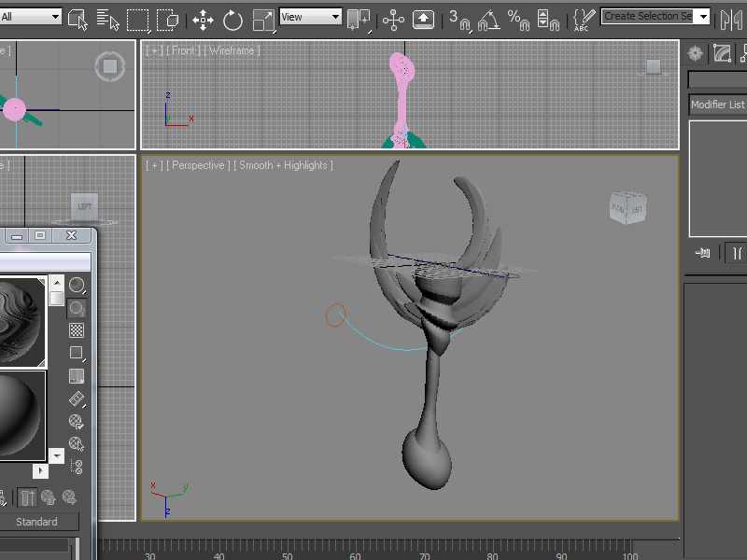The width and height of the screenshot is (747, 560).
Task: Open Material Editor Options icon
Action: click(x=77, y=422)
